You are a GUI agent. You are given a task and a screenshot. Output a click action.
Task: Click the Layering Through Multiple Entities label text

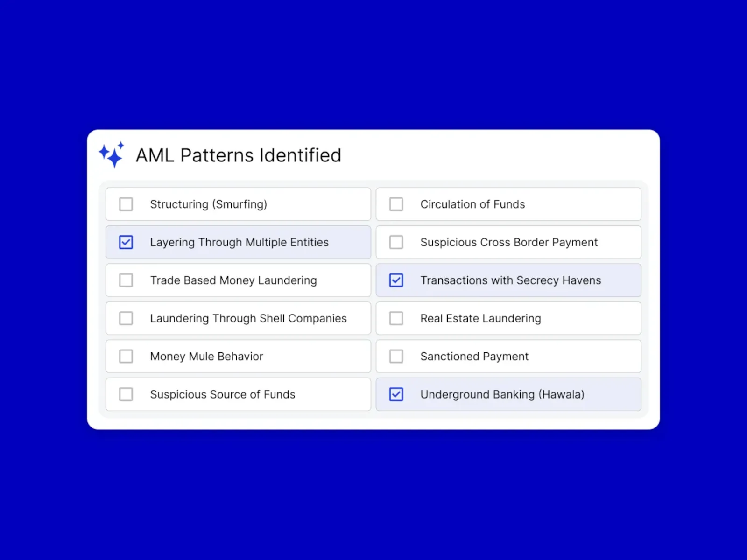[239, 242]
